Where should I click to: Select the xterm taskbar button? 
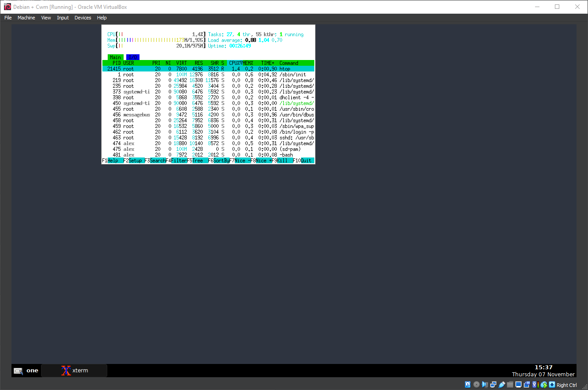(x=74, y=371)
